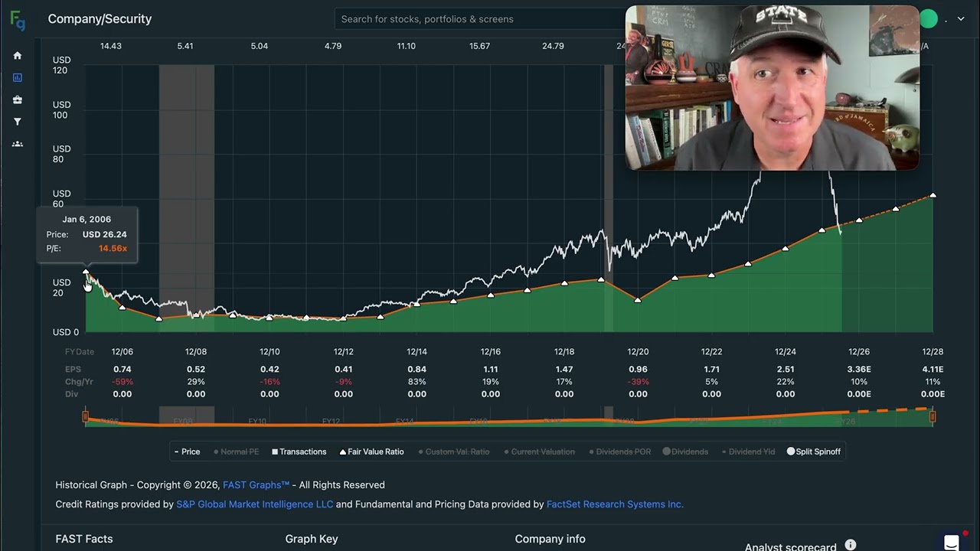Click the EPS value 0.74
This screenshot has height=551, width=980.
(x=122, y=370)
